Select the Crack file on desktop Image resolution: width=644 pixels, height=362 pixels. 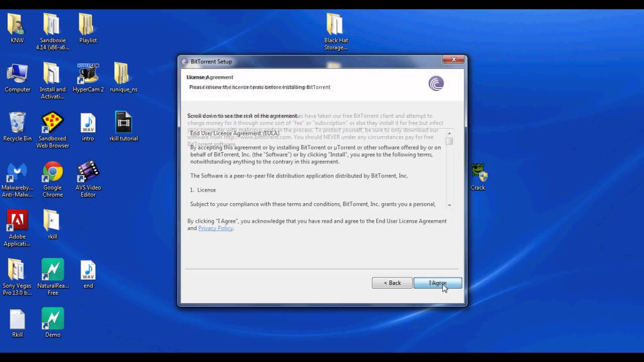(x=478, y=176)
